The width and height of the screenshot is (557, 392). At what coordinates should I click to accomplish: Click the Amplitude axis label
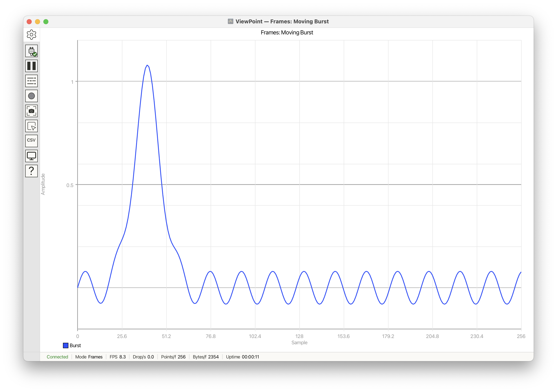(x=43, y=184)
